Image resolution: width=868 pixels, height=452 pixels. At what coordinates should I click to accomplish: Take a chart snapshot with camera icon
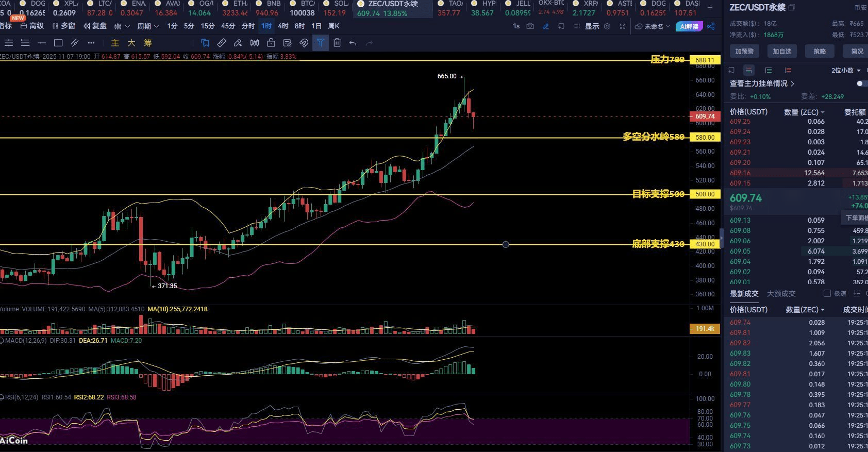coord(530,26)
